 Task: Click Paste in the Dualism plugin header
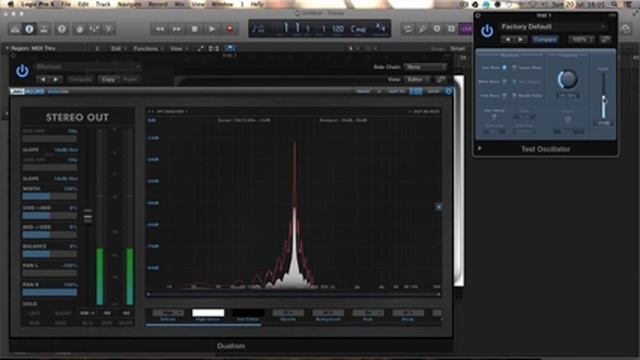[130, 79]
